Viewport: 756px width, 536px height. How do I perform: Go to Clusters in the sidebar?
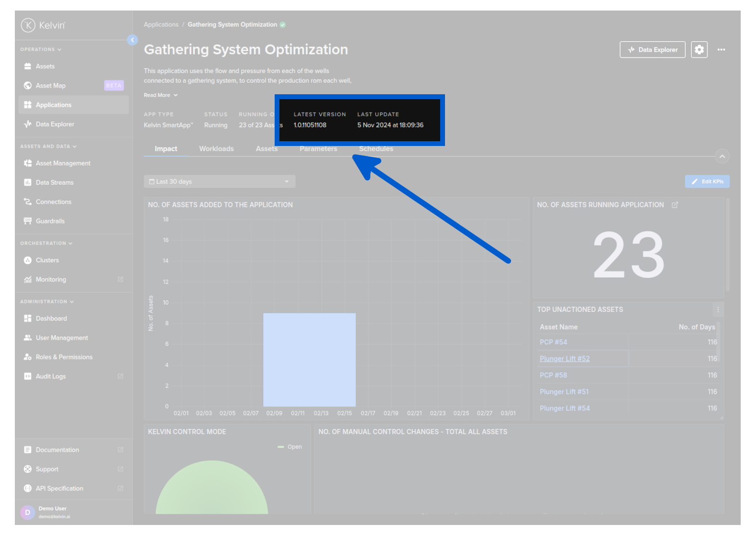[x=47, y=260]
